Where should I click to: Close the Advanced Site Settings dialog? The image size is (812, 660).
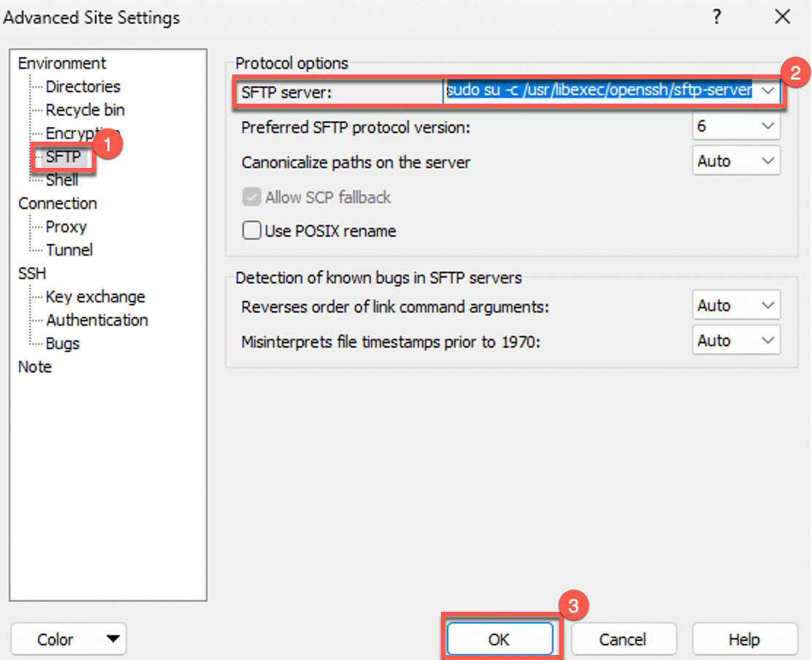click(783, 17)
